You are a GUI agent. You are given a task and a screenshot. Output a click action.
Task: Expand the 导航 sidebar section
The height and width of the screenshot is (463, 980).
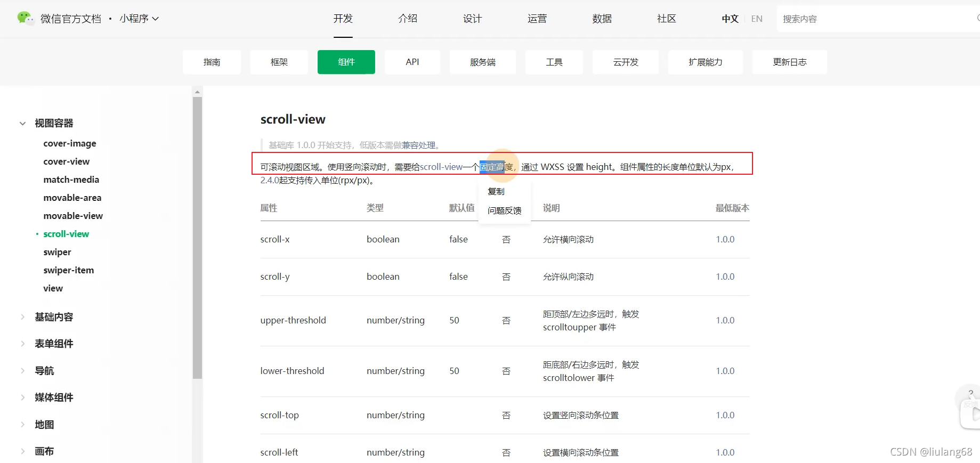coord(44,370)
